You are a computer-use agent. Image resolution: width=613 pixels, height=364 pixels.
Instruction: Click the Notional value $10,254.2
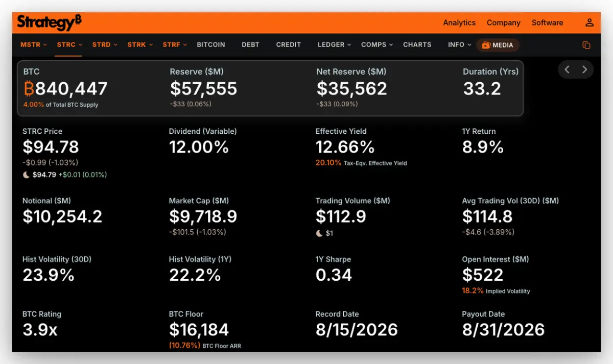click(62, 216)
